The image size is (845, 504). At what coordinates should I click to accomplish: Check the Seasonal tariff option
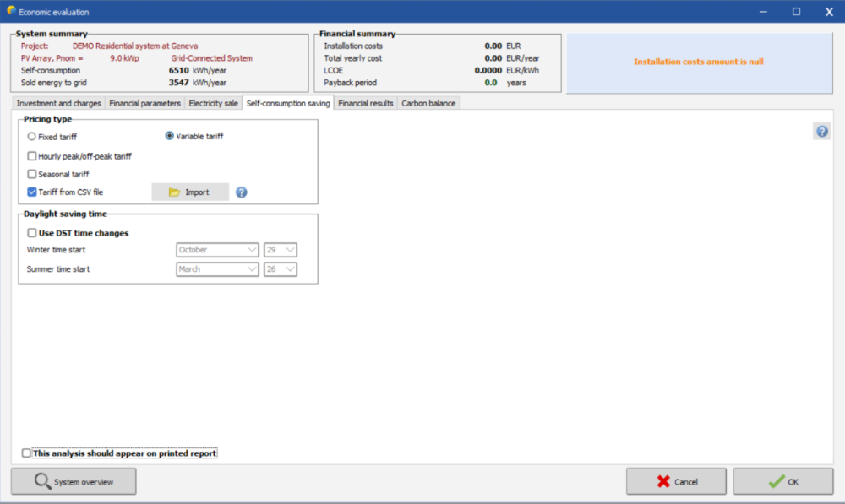[x=32, y=174]
